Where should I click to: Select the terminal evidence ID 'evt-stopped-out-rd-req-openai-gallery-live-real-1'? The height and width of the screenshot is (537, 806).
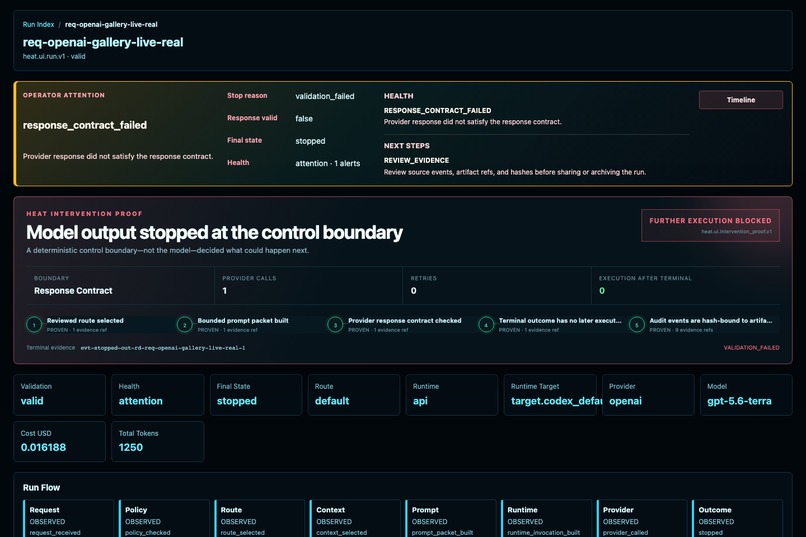point(162,348)
